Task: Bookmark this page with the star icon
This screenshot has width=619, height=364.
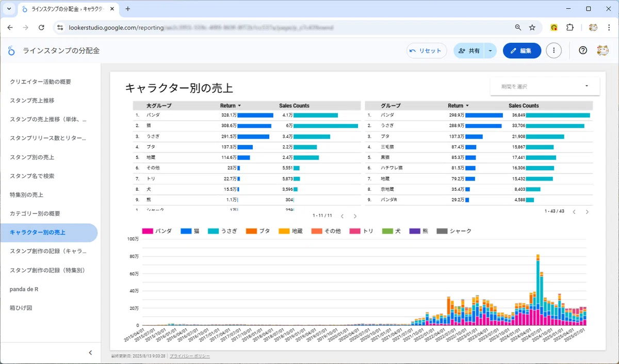Action: pos(532,27)
